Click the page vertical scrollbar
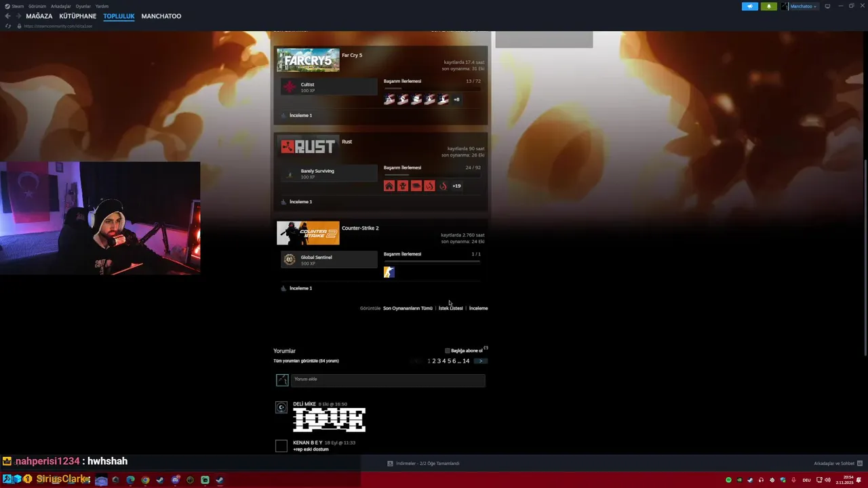The image size is (868, 488). coord(865,258)
